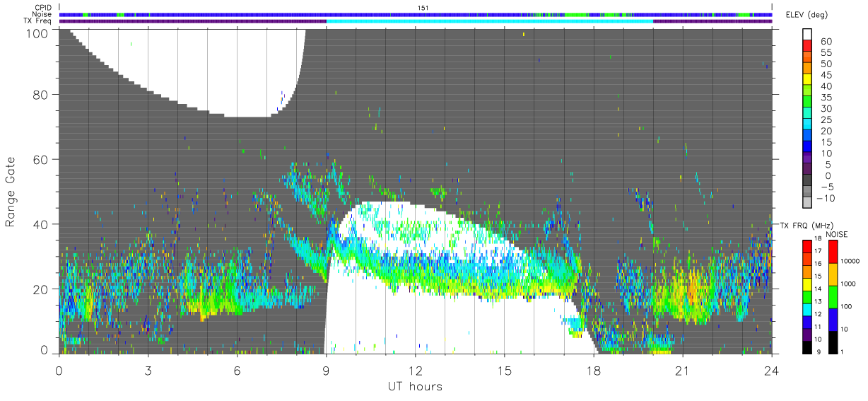
Task: Click the purple TX Freq strip segment before 9 UT
Action: tap(192, 21)
